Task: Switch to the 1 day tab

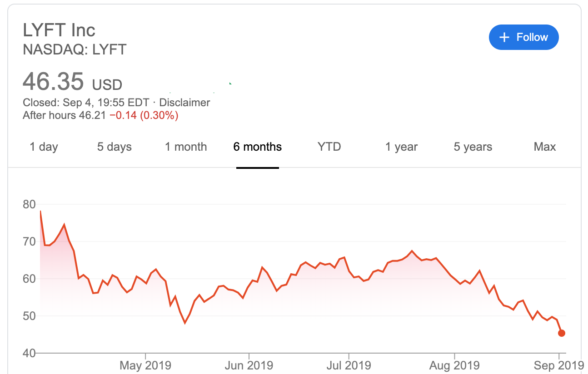Action: click(x=44, y=147)
